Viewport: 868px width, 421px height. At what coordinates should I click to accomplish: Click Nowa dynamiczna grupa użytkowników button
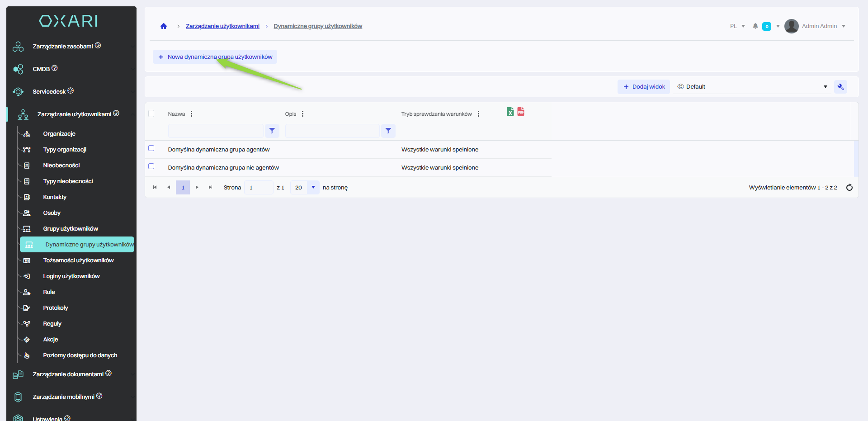[215, 57]
